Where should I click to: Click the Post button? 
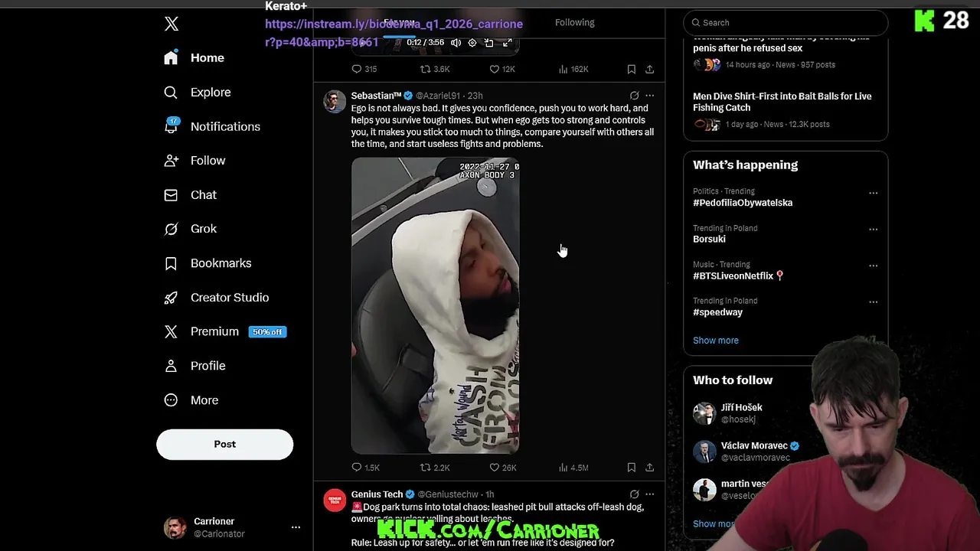[x=224, y=445]
